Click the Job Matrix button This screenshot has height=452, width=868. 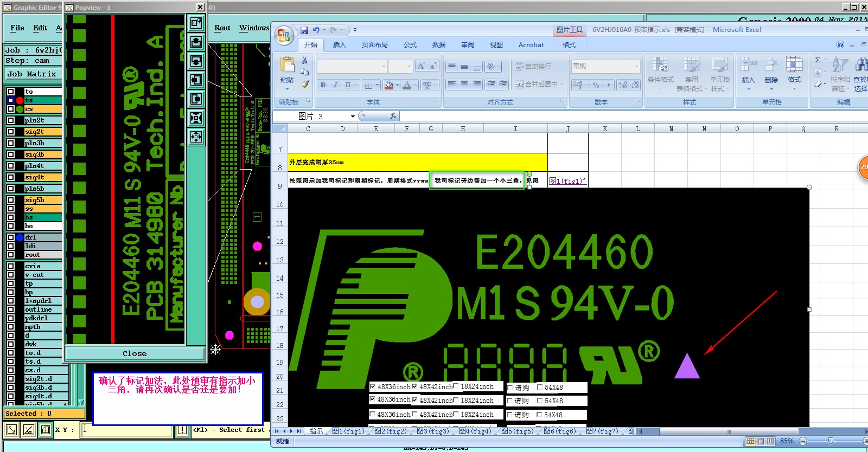click(x=32, y=74)
